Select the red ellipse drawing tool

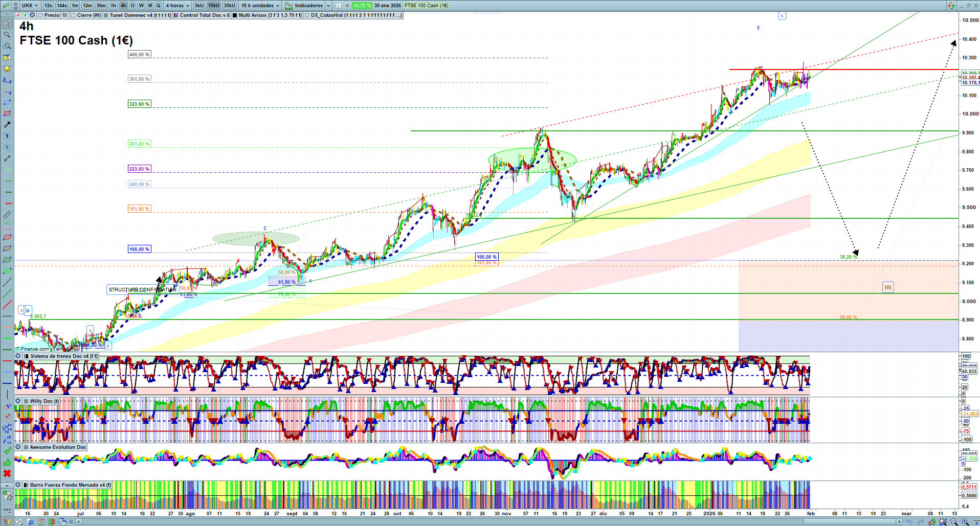(7, 237)
